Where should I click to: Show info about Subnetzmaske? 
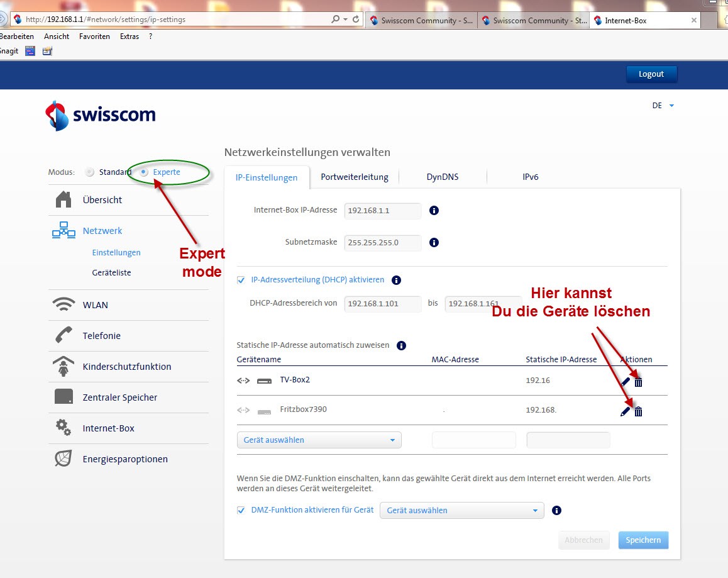pyautogui.click(x=434, y=242)
